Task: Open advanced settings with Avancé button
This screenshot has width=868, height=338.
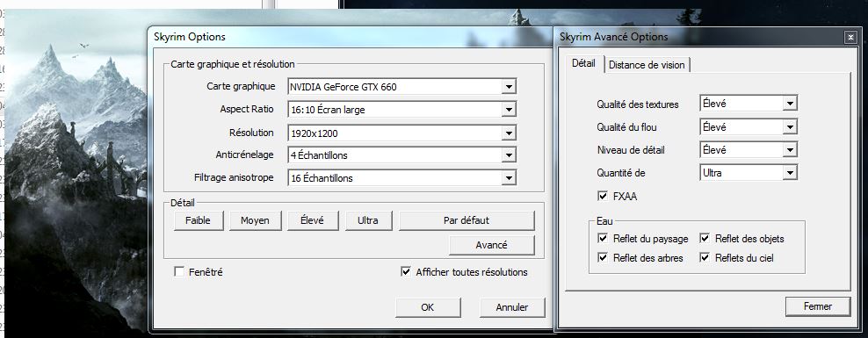Action: [492, 245]
